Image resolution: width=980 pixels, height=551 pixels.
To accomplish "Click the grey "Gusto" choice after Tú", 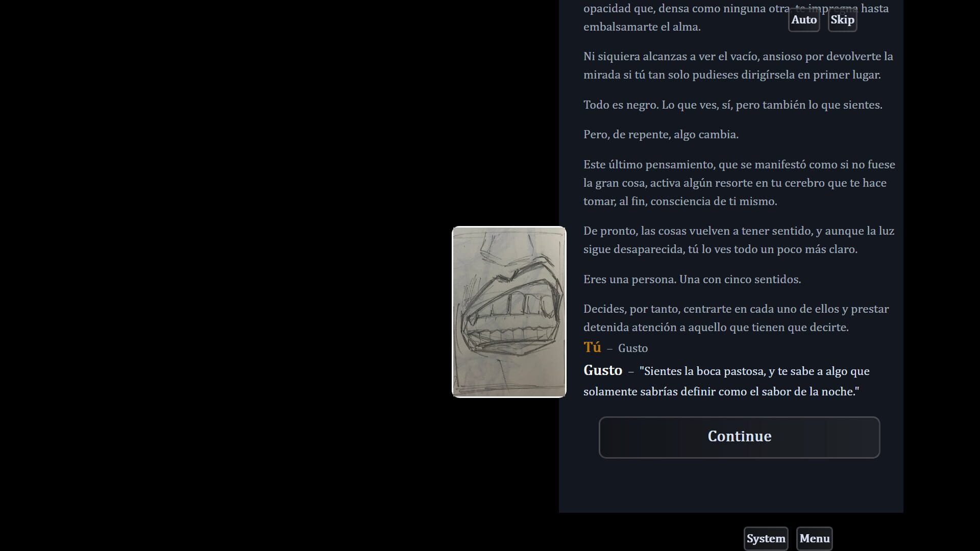I will (633, 348).
